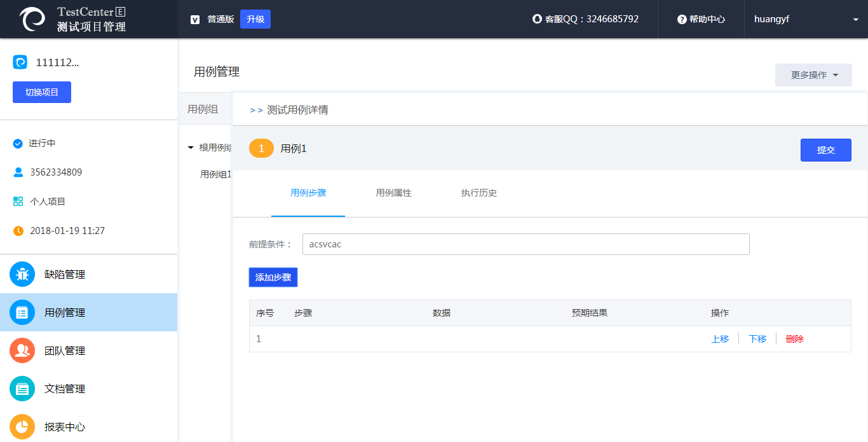
Task: Click the bug icon for 缺陷管理
Action: pyautogui.click(x=22, y=275)
